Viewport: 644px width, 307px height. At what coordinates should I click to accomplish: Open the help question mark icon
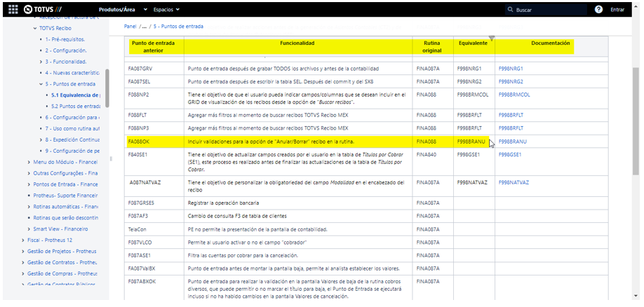coord(598,9)
